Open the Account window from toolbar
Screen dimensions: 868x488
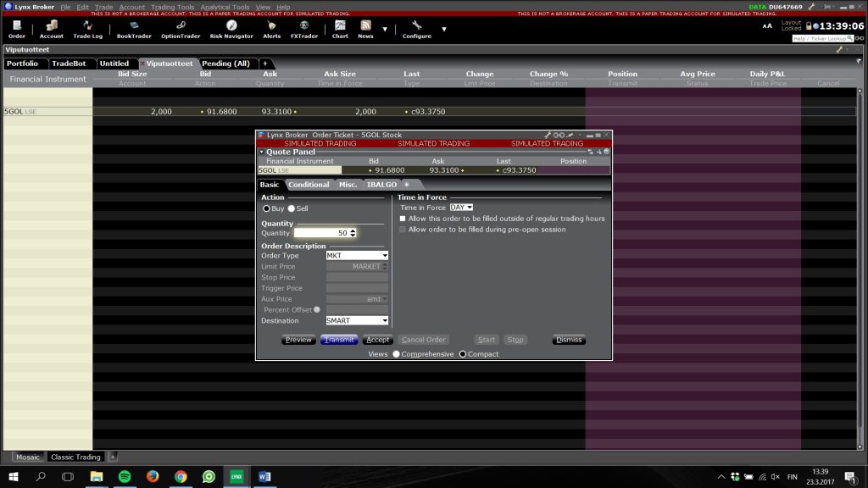(x=51, y=30)
